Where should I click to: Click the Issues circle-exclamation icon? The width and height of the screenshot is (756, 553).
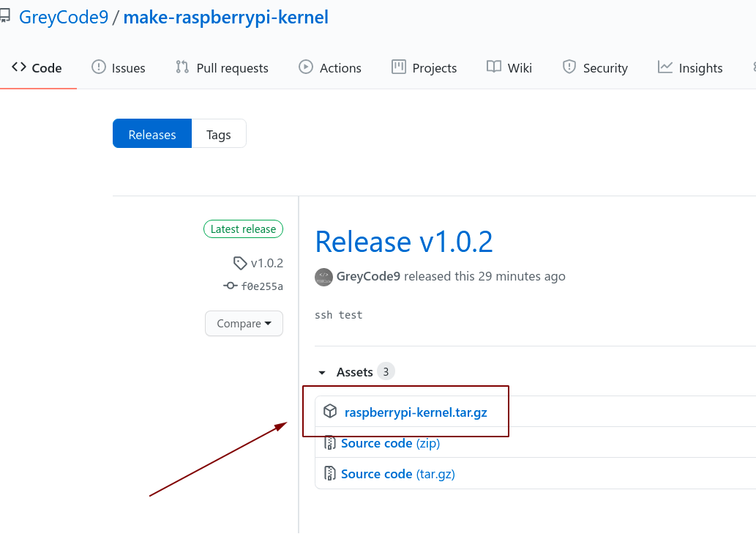tap(98, 67)
